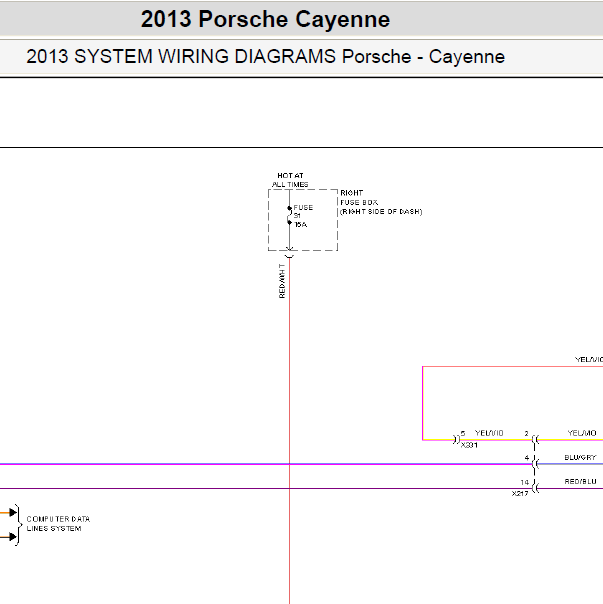
Task: Click the curly bracket grouping the data line arrows
Action: click(18, 525)
